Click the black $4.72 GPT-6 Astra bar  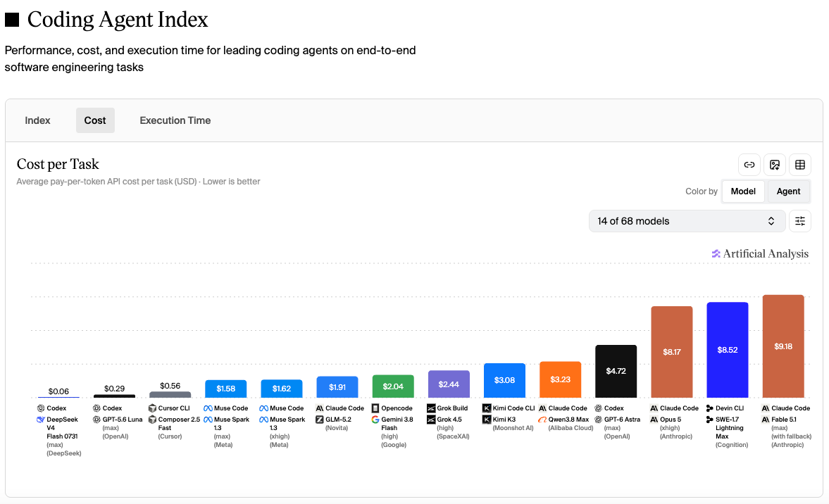pyautogui.click(x=616, y=372)
